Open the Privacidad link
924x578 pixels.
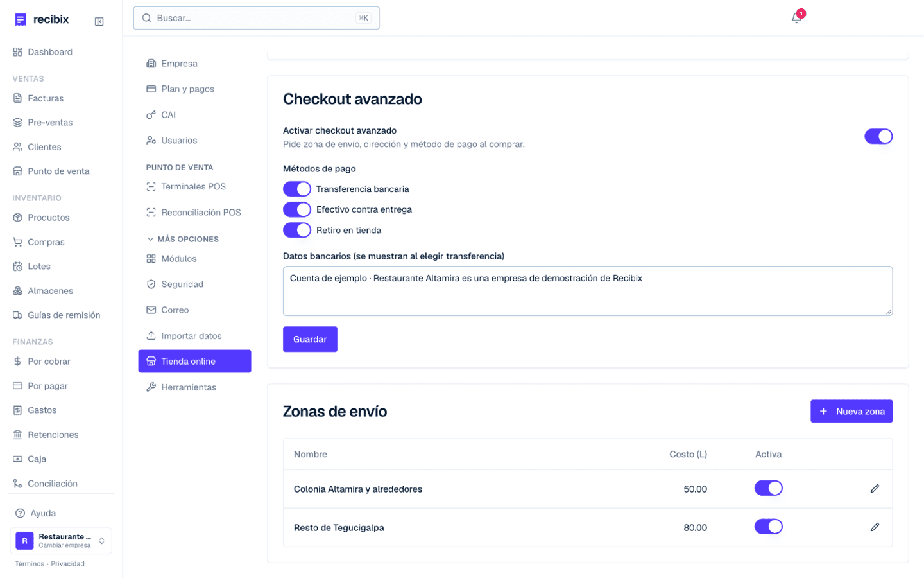(68, 564)
